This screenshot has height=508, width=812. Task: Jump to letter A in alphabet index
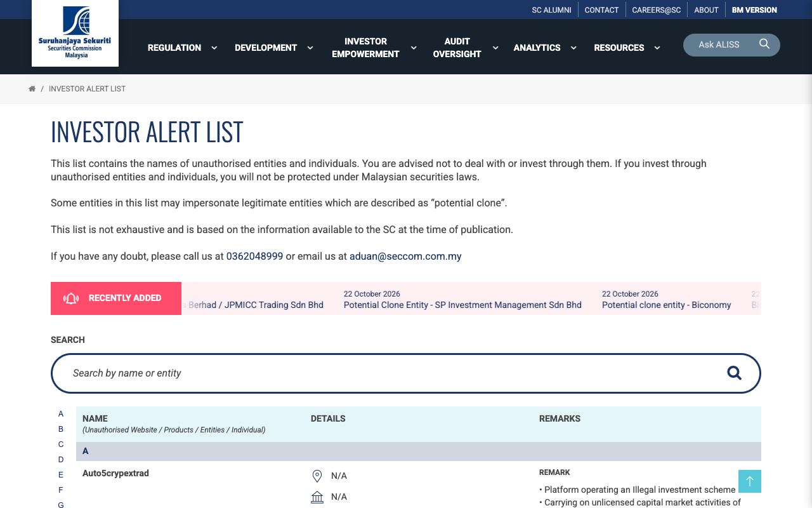[x=61, y=414]
